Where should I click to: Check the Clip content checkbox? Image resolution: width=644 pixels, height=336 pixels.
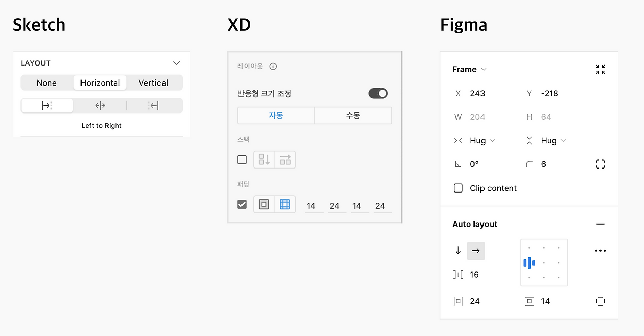click(x=458, y=188)
